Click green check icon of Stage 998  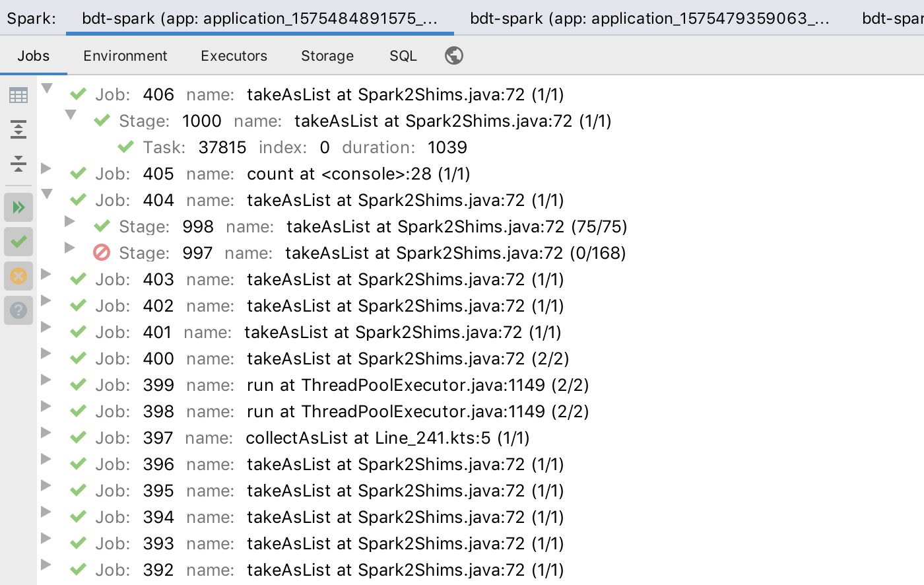[102, 226]
